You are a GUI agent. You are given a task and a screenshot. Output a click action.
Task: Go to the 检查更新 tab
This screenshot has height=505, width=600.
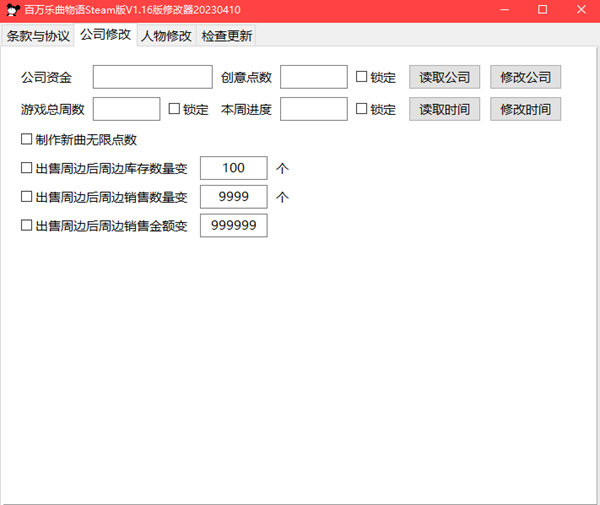(227, 36)
